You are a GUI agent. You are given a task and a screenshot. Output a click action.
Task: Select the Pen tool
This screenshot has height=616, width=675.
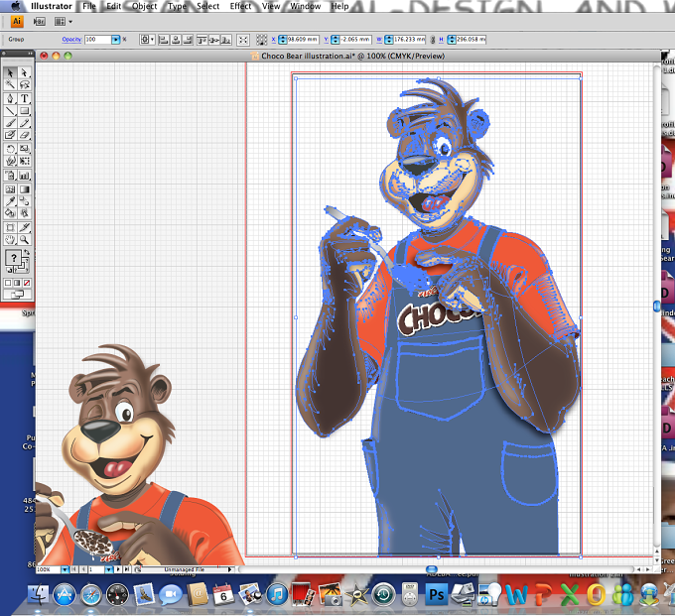coord(10,98)
